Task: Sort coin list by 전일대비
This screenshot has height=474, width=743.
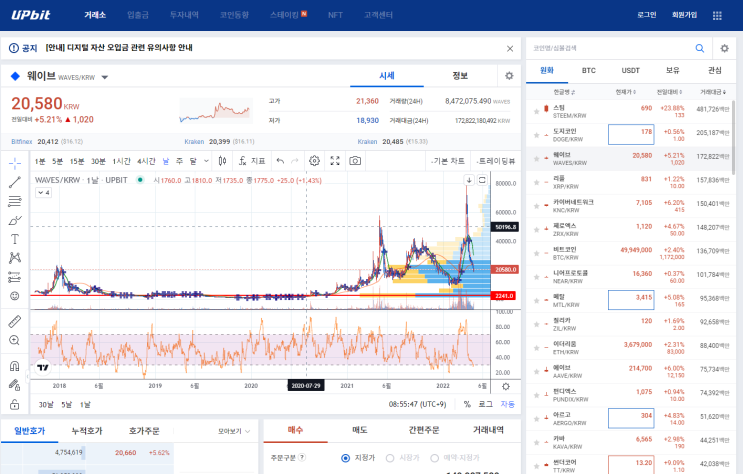Action: click(669, 92)
